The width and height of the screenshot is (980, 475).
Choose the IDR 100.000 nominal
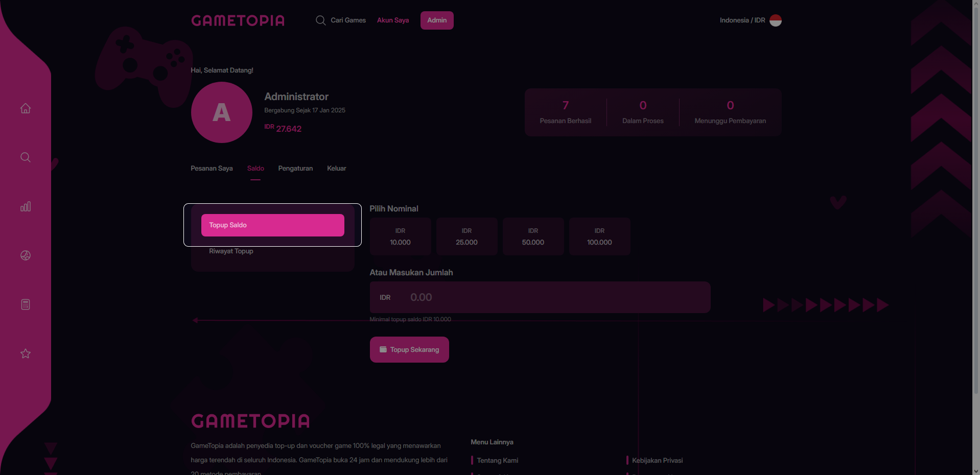coord(600,236)
